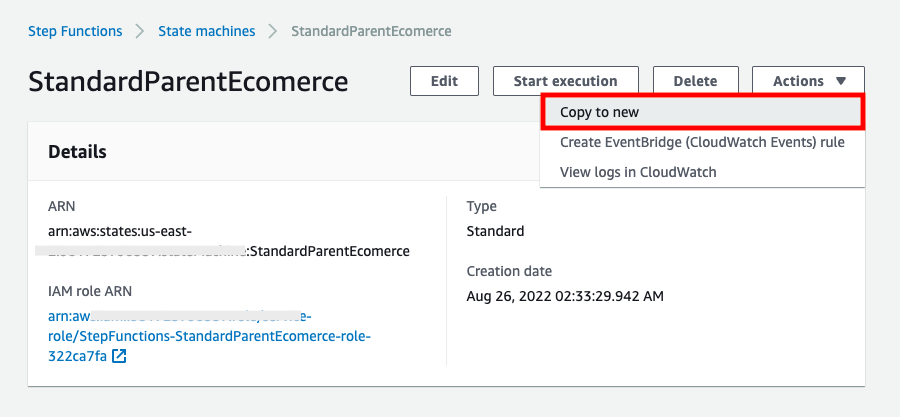Click the ARN value text

pyautogui.click(x=229, y=241)
